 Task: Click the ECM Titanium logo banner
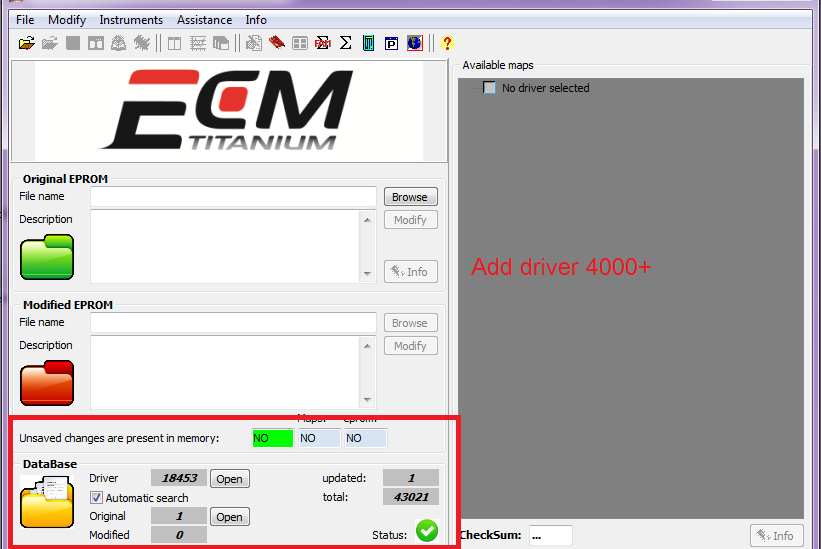pyautogui.click(x=229, y=111)
